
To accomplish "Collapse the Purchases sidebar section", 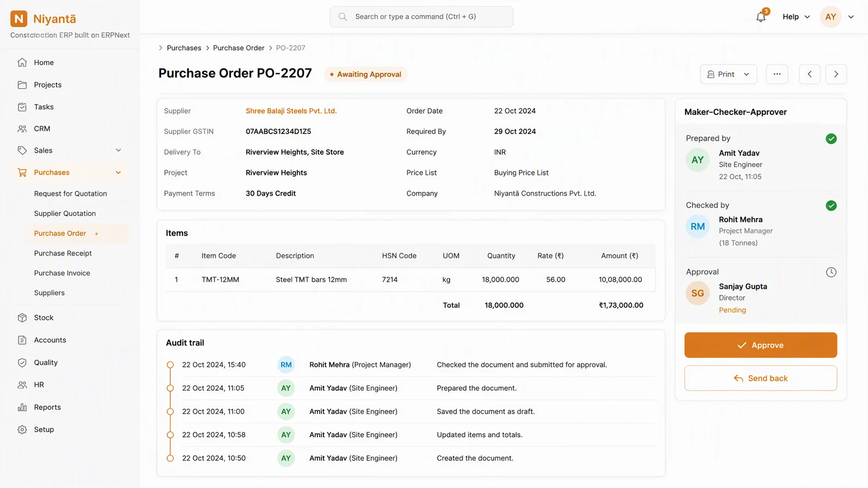I will (118, 172).
